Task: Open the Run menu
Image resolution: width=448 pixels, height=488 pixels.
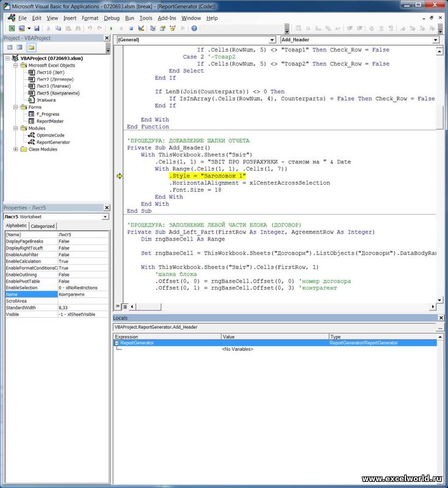Action: (x=130, y=18)
